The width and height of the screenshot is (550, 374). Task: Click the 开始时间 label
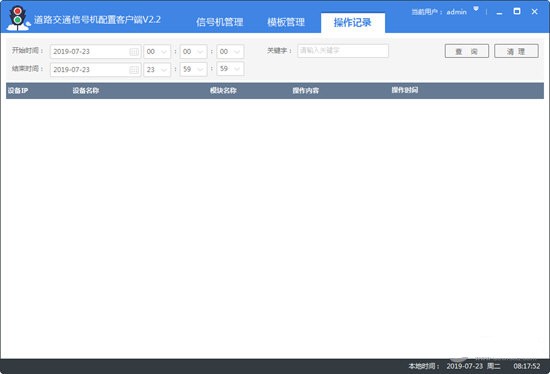coord(27,51)
